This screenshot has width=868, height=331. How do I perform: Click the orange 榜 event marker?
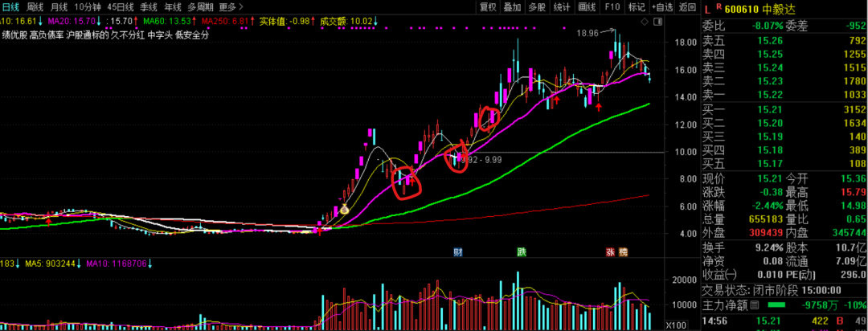(624, 252)
